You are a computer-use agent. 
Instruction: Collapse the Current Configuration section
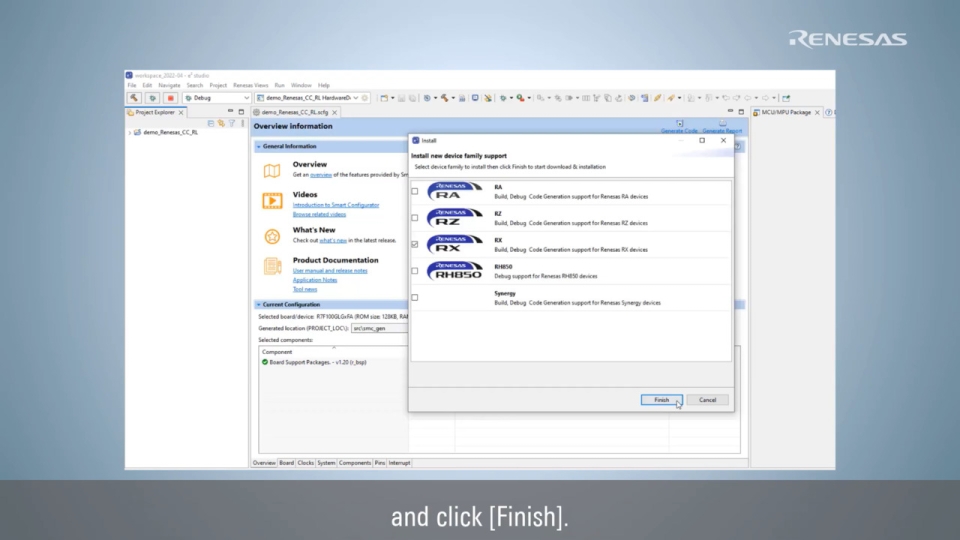pyautogui.click(x=259, y=305)
